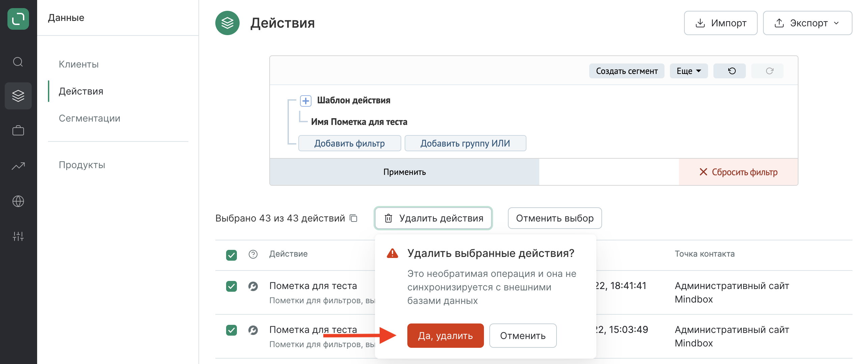Open Продукты section
The height and width of the screenshot is (364, 868).
(82, 165)
